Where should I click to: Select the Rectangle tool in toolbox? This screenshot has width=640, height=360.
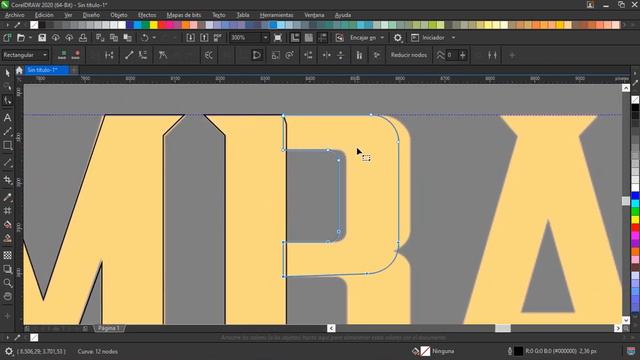click(x=7, y=145)
